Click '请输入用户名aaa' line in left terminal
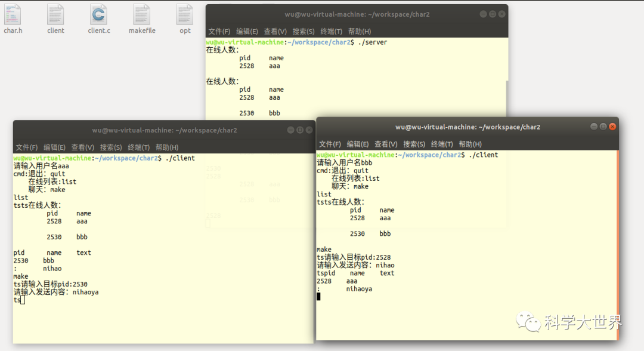The image size is (644, 351). [x=41, y=166]
